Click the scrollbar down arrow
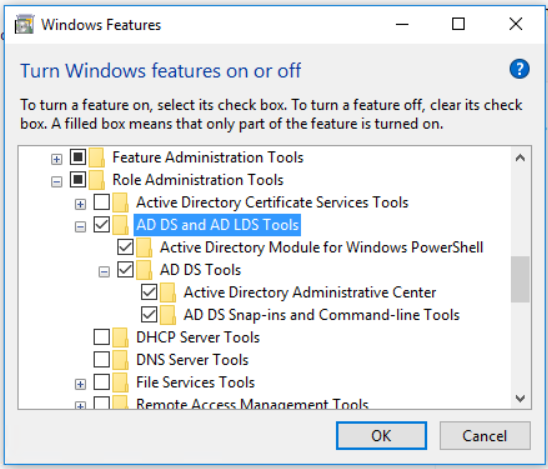The image size is (548, 469). pos(520,398)
